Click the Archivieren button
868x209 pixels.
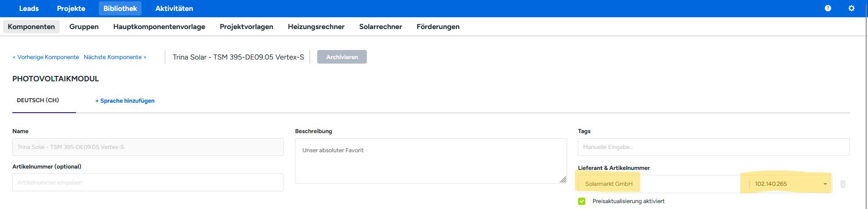point(342,57)
